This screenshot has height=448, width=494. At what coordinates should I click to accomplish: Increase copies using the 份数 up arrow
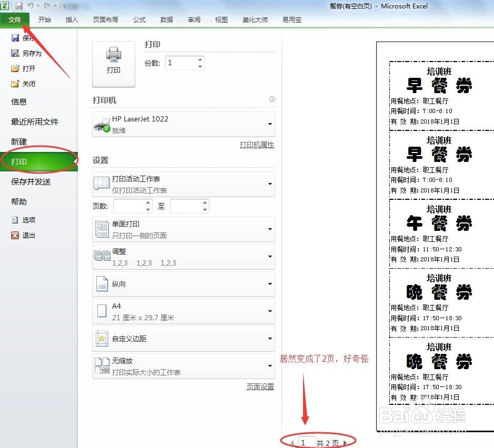(x=200, y=59)
